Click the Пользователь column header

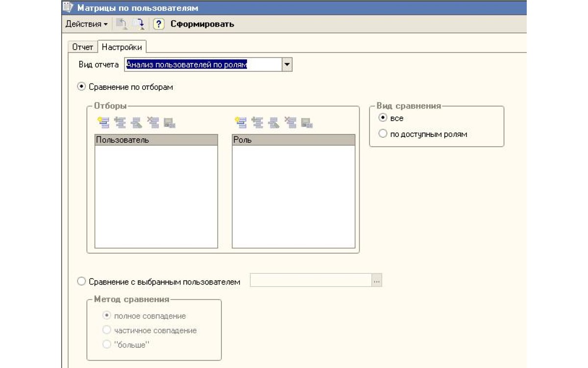(x=156, y=140)
